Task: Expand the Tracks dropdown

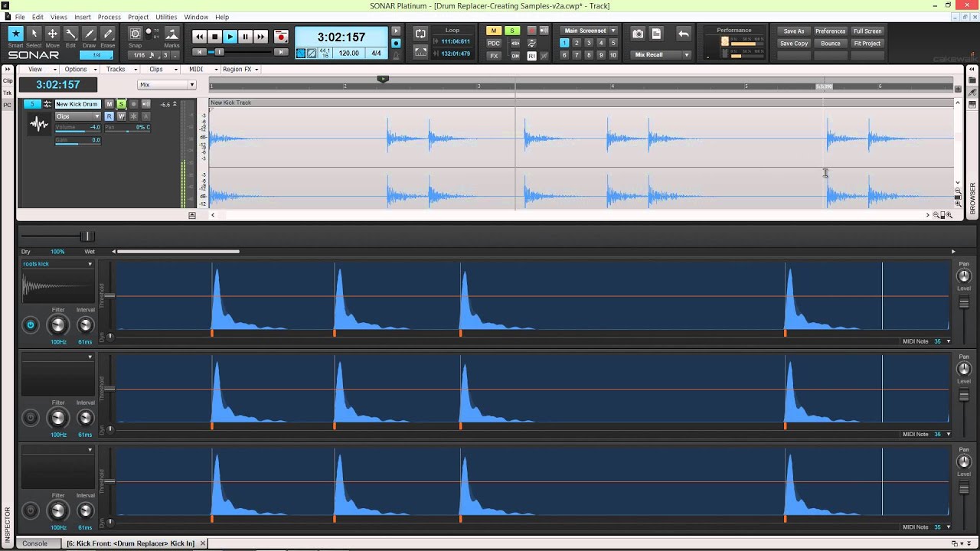Action: point(119,69)
